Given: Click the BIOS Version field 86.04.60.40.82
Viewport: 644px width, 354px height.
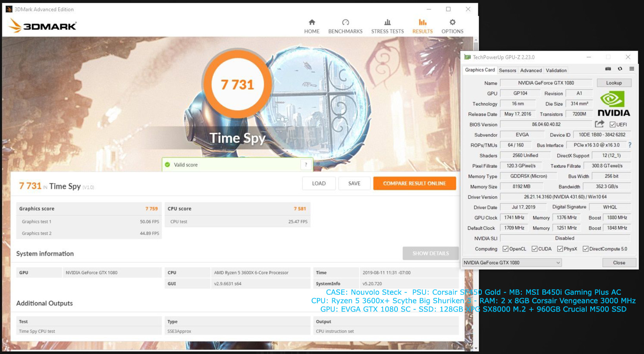Looking at the screenshot, I should [546, 124].
